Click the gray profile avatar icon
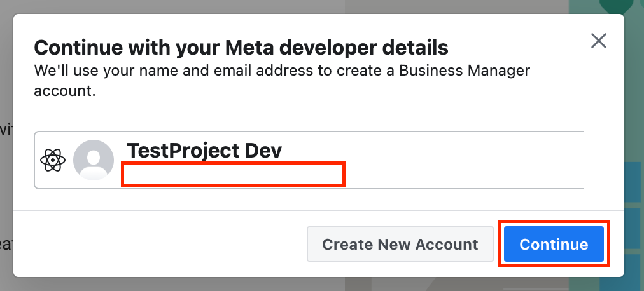 94,160
